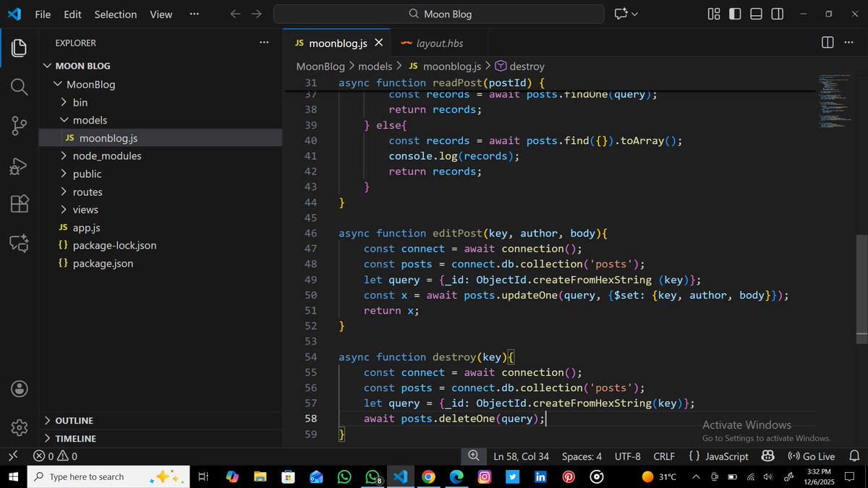
Task: Click the Copilot status icon in status bar
Action: (x=768, y=456)
